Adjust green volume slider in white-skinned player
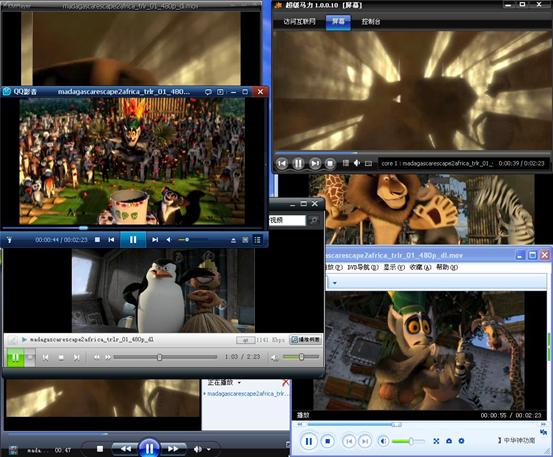The height and width of the screenshot is (457, 553). 407,441
